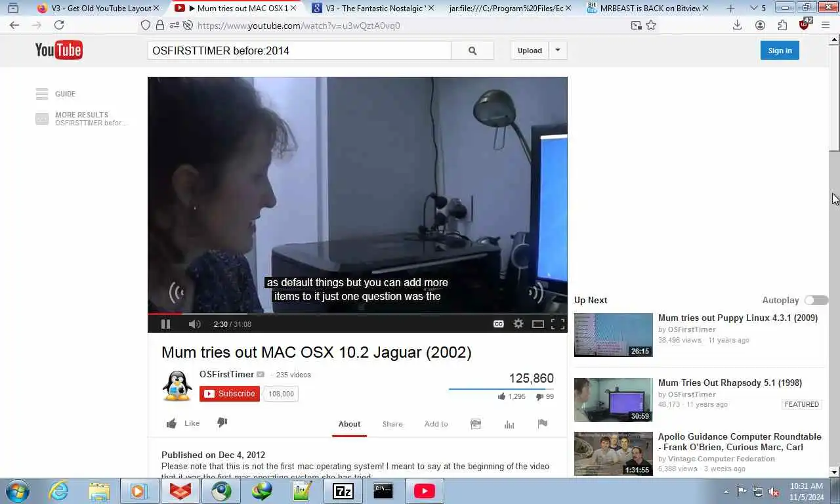Image resolution: width=840 pixels, height=504 pixels.
Task: Click the page scrollbar down arrow
Action: [834, 472]
